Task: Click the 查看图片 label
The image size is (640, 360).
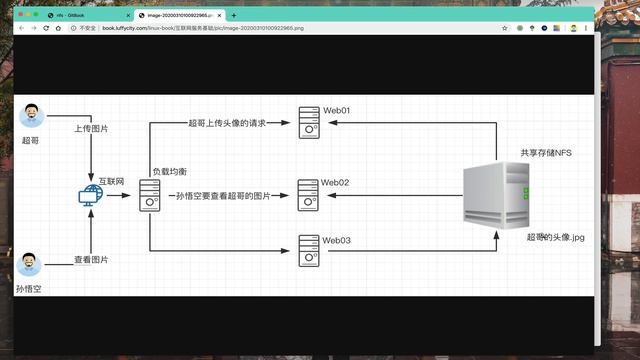Action: 91,260
